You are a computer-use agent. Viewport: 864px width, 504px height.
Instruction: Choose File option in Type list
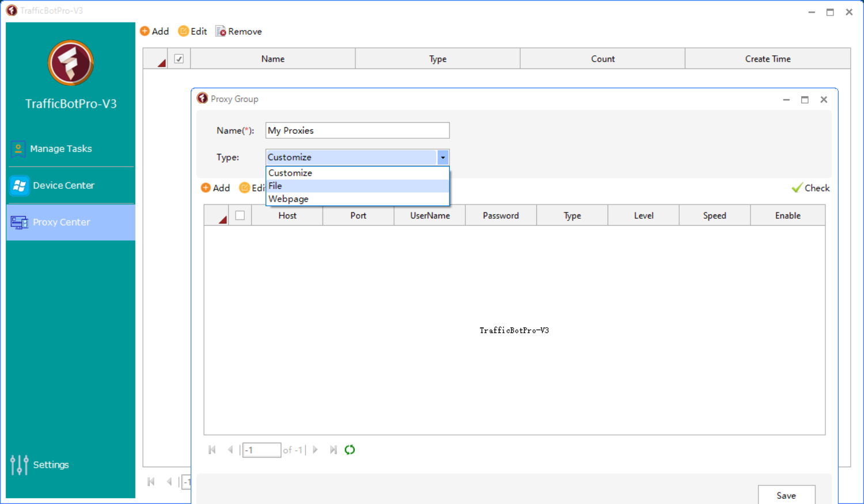(357, 185)
